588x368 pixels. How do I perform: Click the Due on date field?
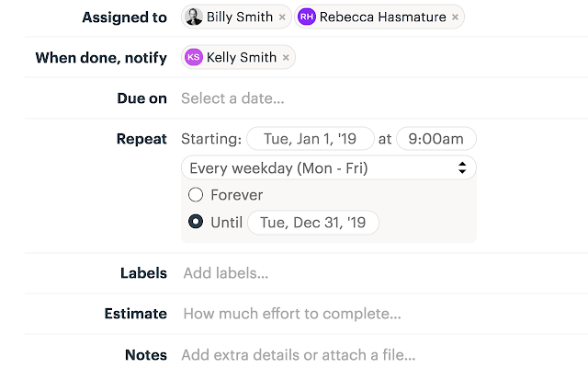click(232, 98)
